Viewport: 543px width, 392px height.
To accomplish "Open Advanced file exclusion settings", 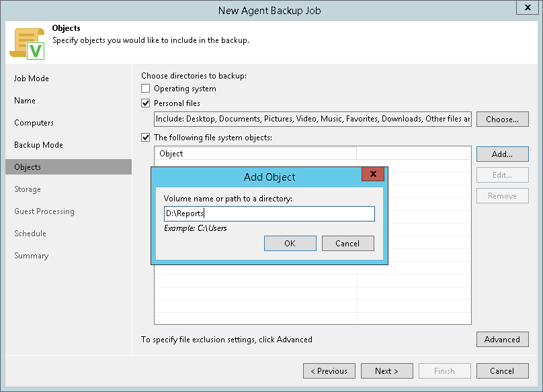I will click(x=502, y=340).
